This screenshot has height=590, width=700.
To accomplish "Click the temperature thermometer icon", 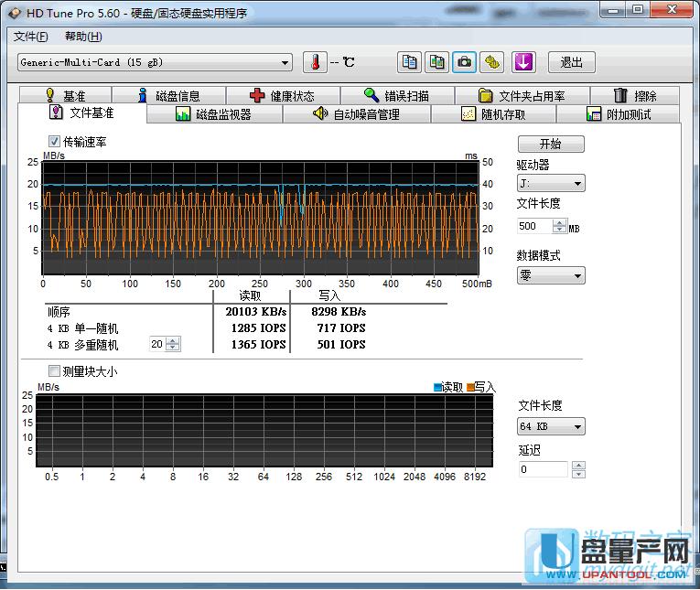I will click(315, 62).
